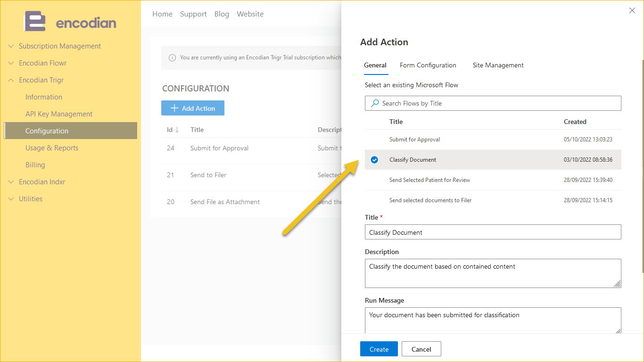Screen dimensions: 644x362
Task: Select the Submit for Approval flow row
Action: pos(414,140)
